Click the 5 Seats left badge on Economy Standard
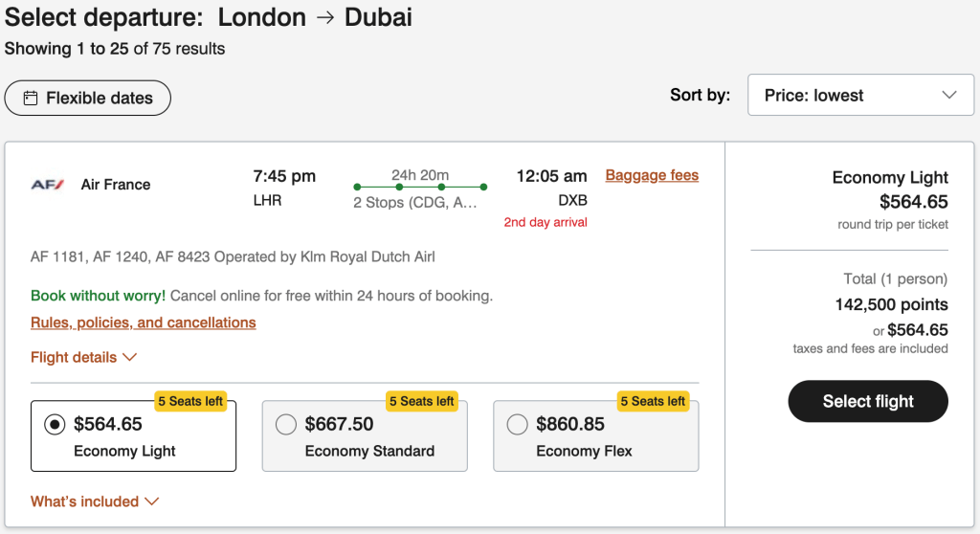980x534 pixels. pyautogui.click(x=422, y=401)
